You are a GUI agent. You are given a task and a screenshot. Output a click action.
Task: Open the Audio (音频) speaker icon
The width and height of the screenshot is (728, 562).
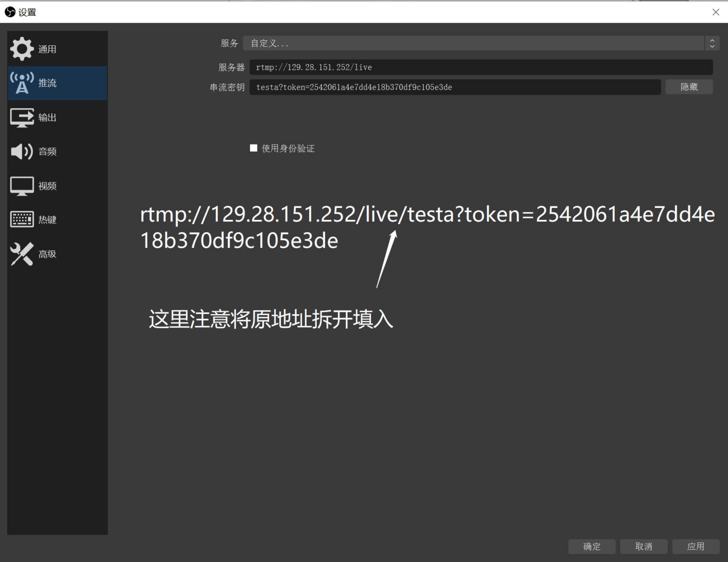22,152
